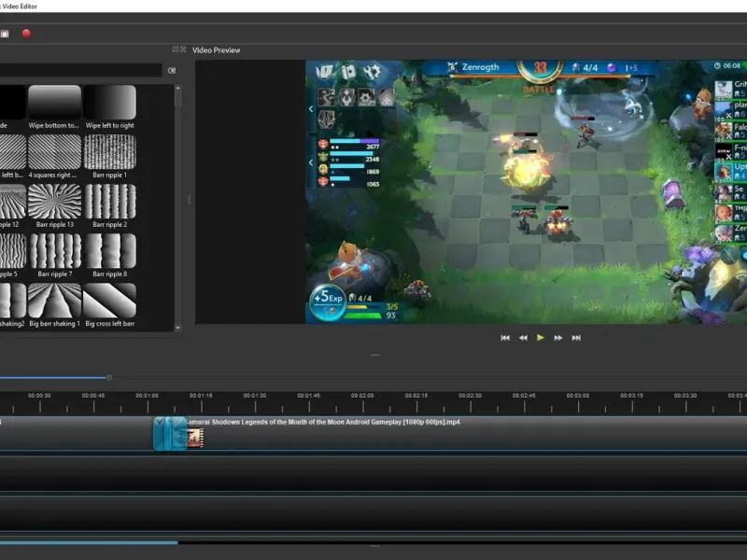Click the fast forward button
The width and height of the screenshot is (747, 560).
[557, 338]
